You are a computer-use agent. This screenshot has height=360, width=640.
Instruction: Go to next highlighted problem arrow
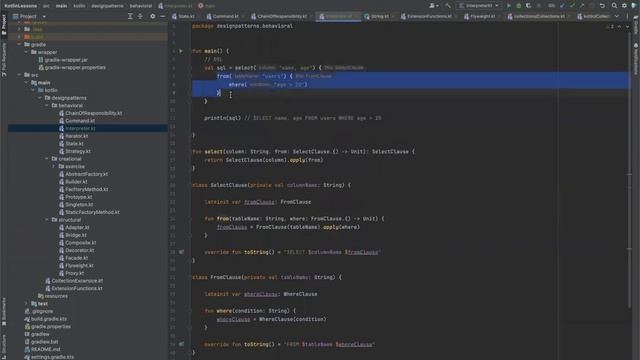[627, 27]
